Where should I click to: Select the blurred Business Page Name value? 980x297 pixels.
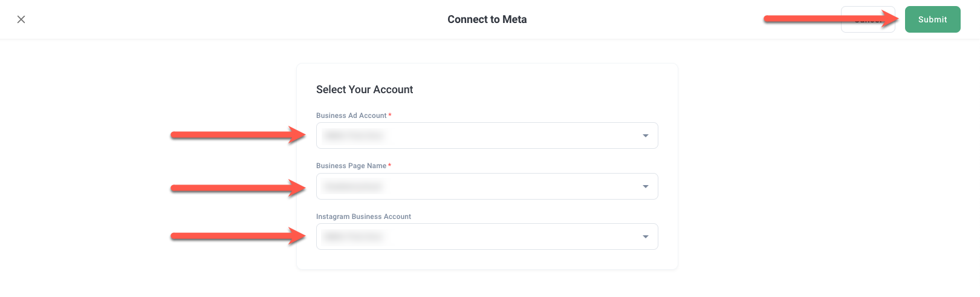click(x=353, y=186)
